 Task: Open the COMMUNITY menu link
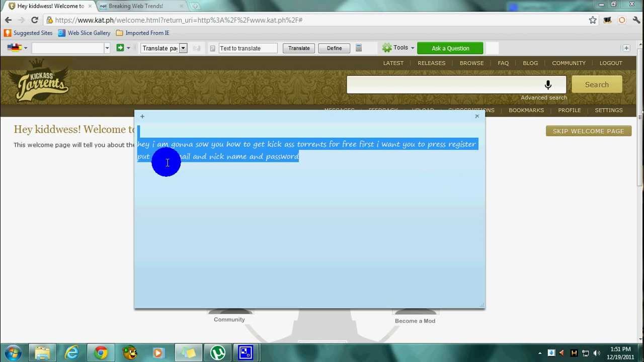[569, 63]
